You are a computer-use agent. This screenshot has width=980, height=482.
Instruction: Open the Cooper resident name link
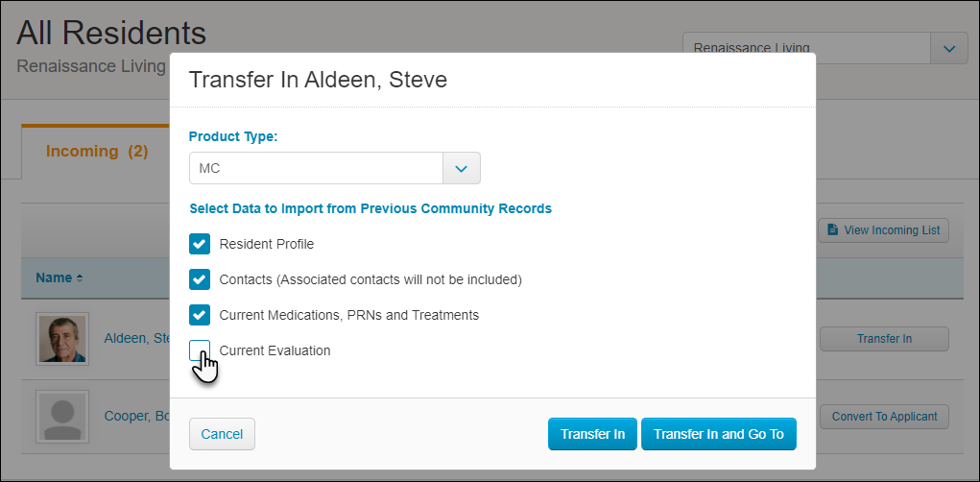(137, 417)
